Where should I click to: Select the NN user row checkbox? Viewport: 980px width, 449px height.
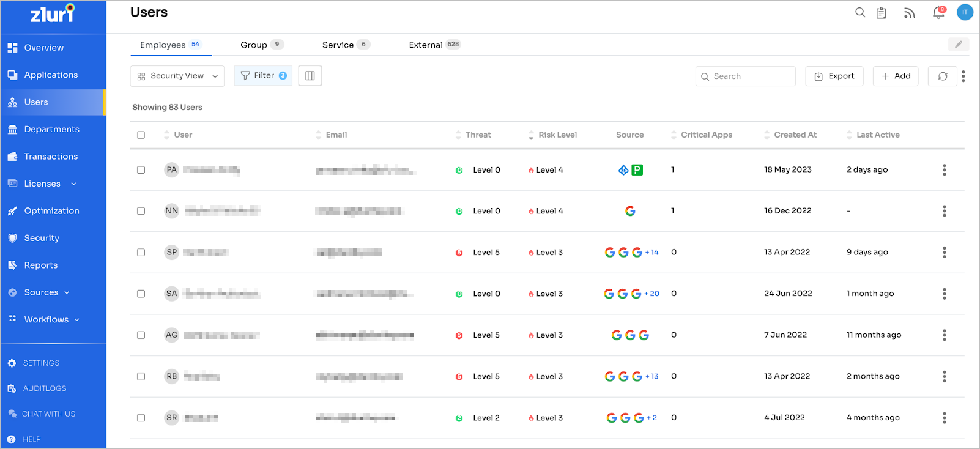(141, 211)
